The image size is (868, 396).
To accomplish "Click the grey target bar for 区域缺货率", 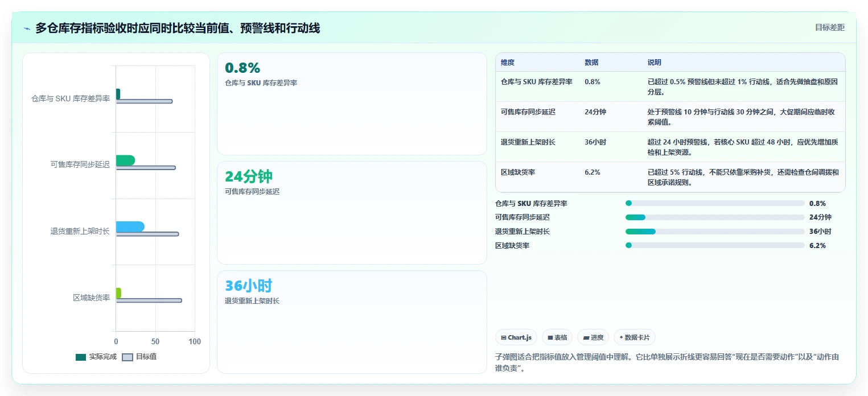I will pos(149,300).
